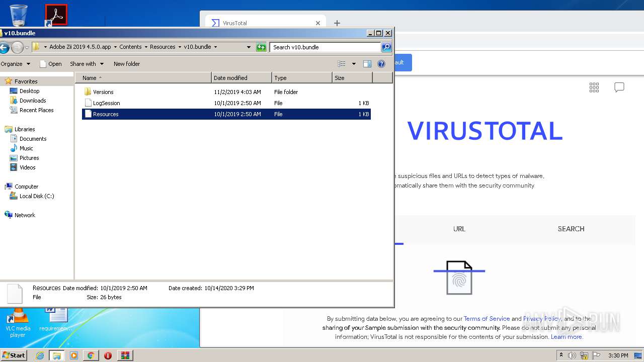Sort by the Name column header

coord(143,78)
